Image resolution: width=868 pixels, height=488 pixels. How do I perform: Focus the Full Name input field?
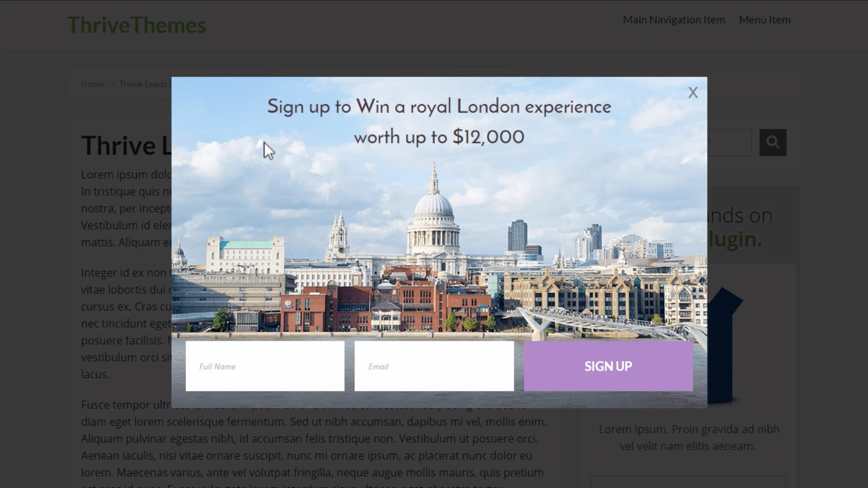coord(265,366)
